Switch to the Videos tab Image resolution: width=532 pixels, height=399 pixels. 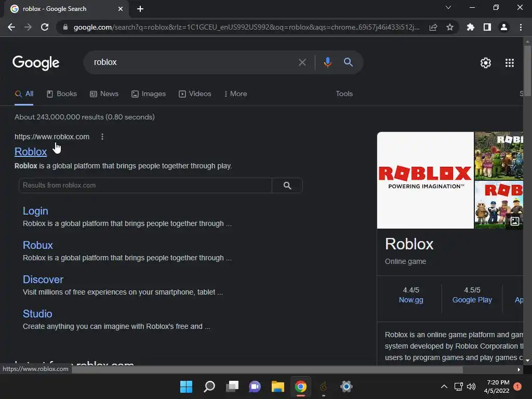195,94
